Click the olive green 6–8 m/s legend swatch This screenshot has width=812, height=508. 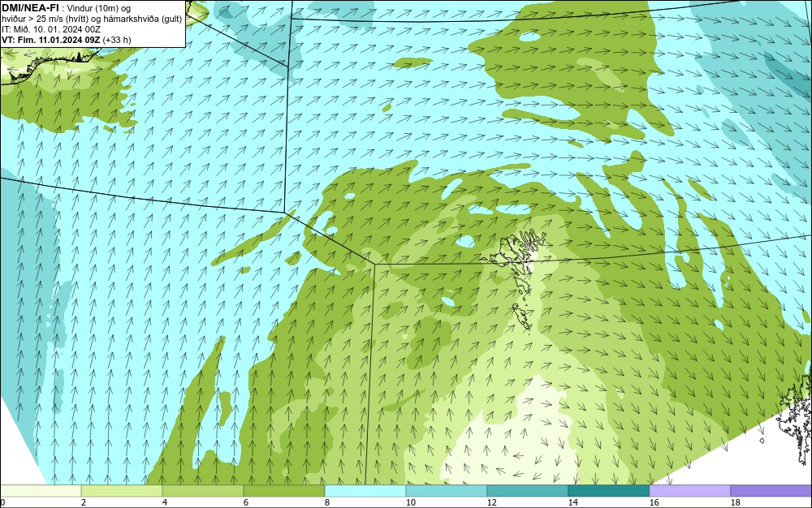coord(284,490)
